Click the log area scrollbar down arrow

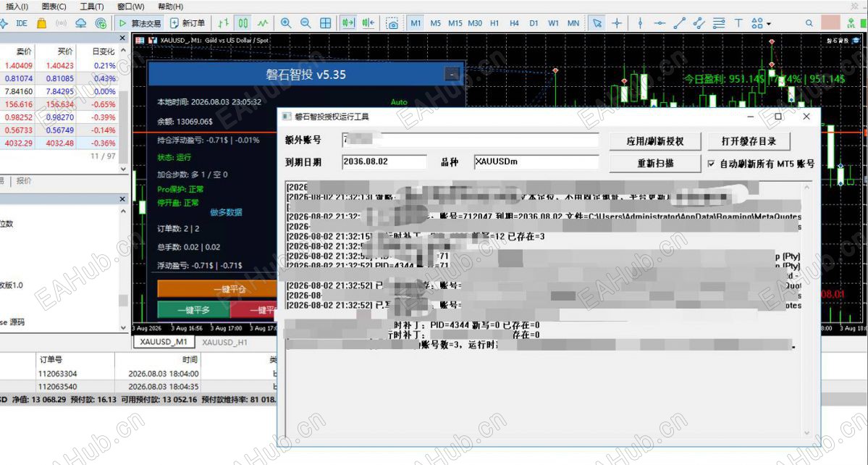tap(806, 433)
